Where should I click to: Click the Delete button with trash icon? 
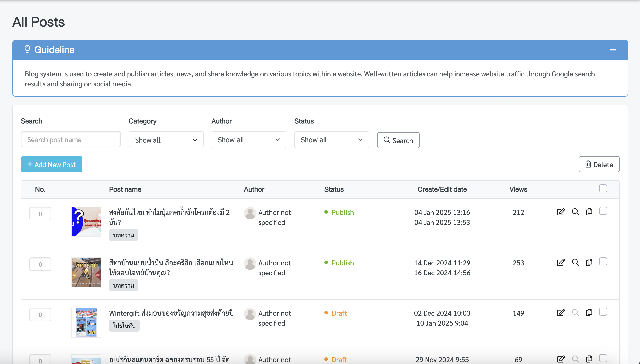tap(599, 164)
